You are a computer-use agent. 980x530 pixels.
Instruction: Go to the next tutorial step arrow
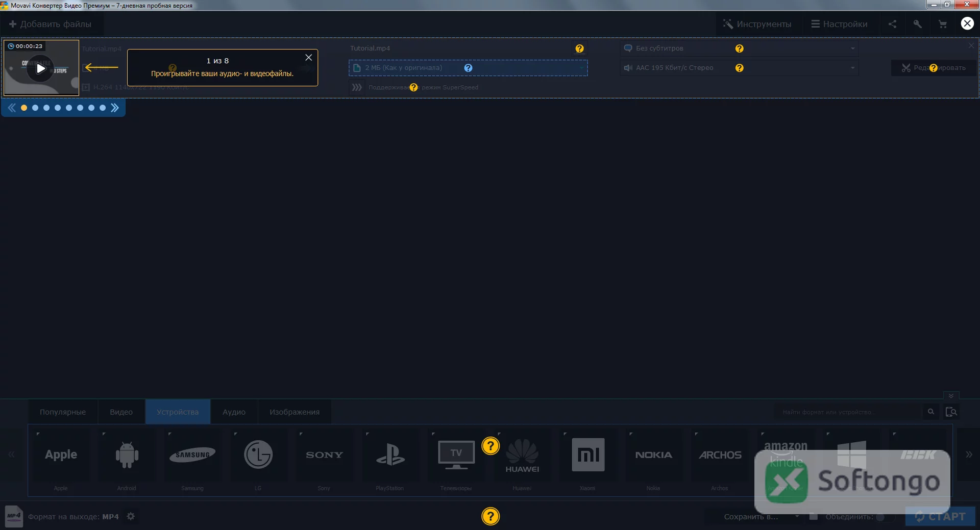115,108
